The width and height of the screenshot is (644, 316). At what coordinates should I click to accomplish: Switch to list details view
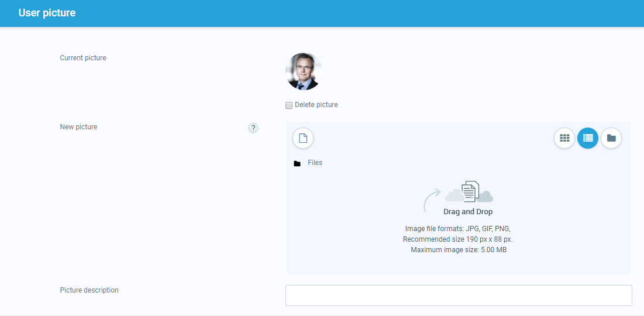588,138
